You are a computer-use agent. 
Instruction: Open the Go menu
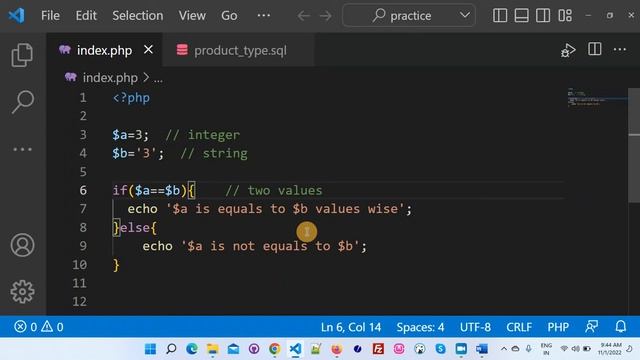[229, 16]
